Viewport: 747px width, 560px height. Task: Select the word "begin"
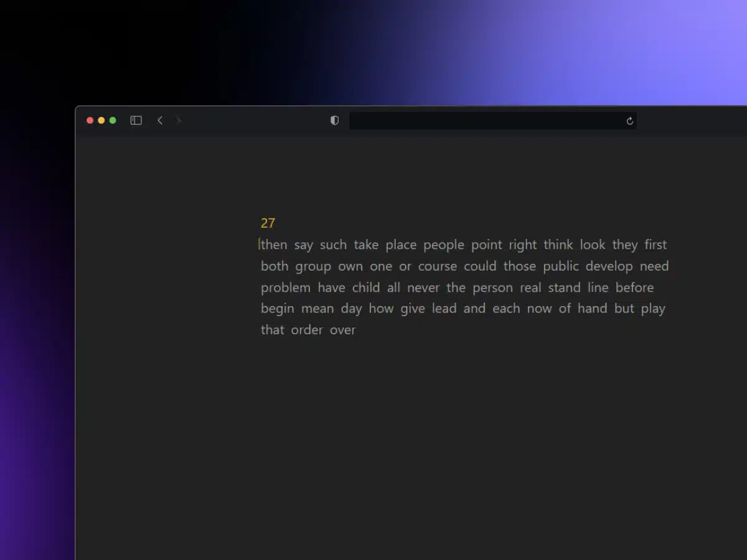[x=277, y=309]
